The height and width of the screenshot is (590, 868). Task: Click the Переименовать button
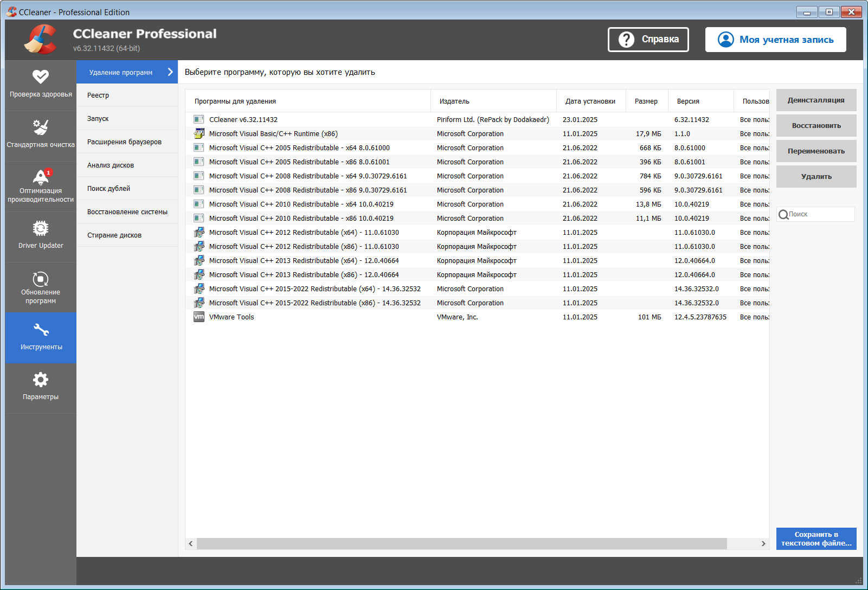(816, 151)
